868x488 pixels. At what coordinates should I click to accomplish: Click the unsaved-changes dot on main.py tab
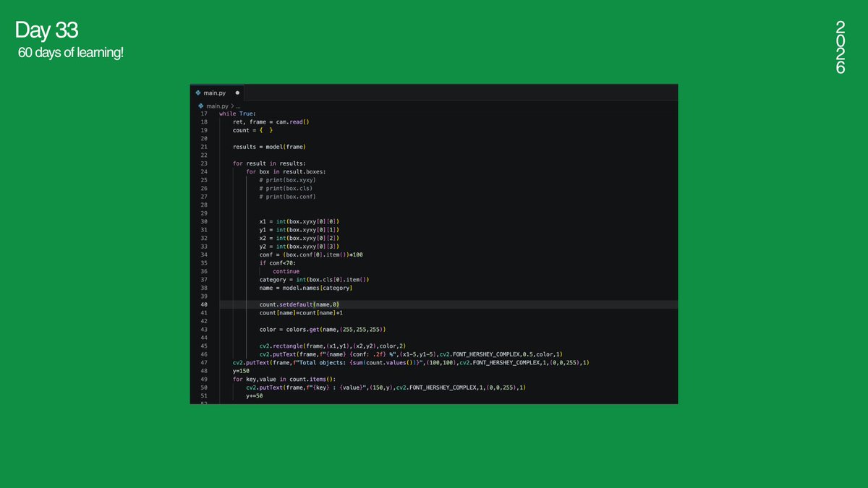pos(237,93)
